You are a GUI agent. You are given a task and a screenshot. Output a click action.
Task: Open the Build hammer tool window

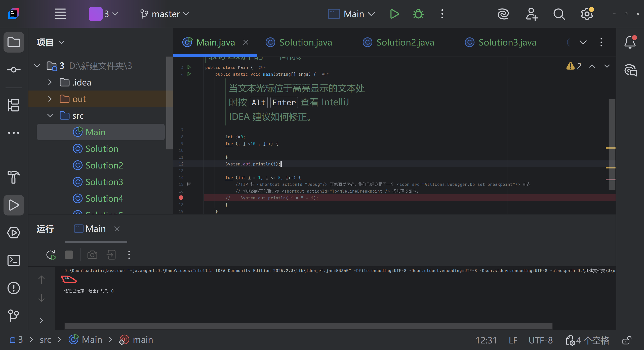14,177
